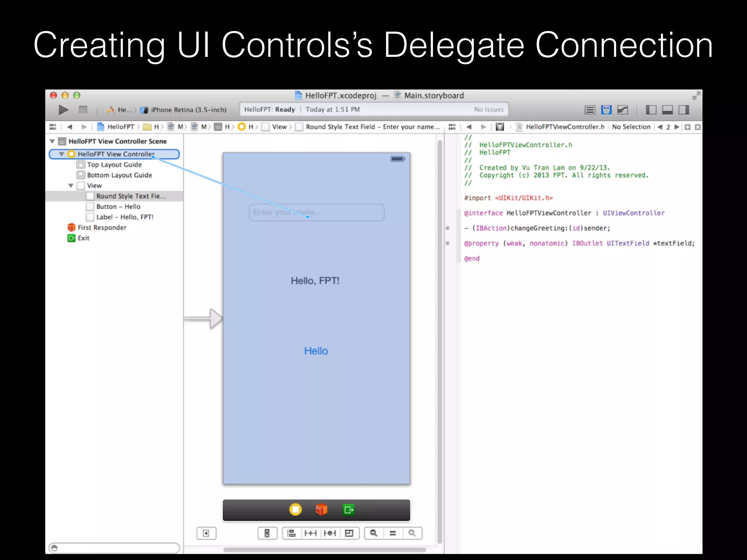The image size is (747, 560).
Task: Click the Enter your name text field
Action: pos(317,212)
